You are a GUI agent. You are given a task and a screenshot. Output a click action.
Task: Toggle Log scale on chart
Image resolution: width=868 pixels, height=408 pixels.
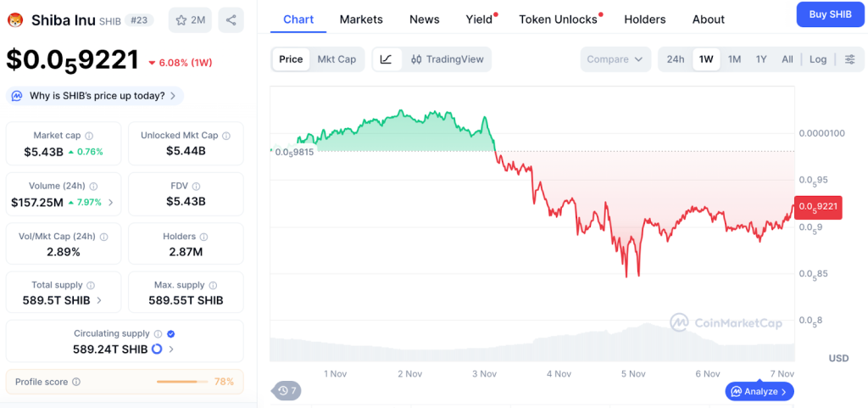818,59
